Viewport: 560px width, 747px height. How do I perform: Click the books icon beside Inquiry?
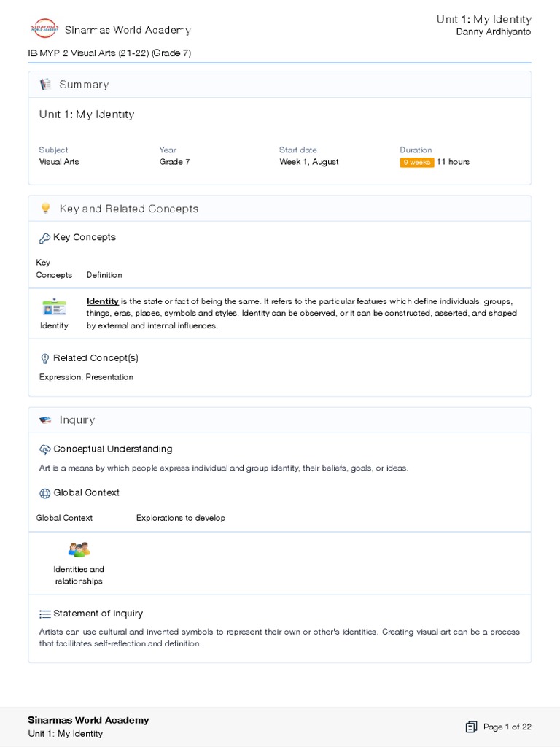pyautogui.click(x=46, y=420)
